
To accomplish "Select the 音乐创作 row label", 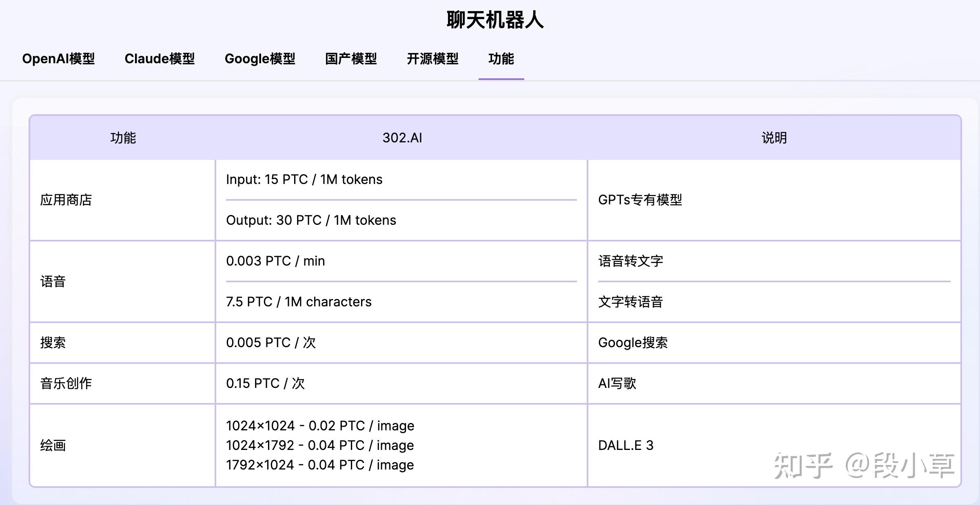I will point(67,383).
